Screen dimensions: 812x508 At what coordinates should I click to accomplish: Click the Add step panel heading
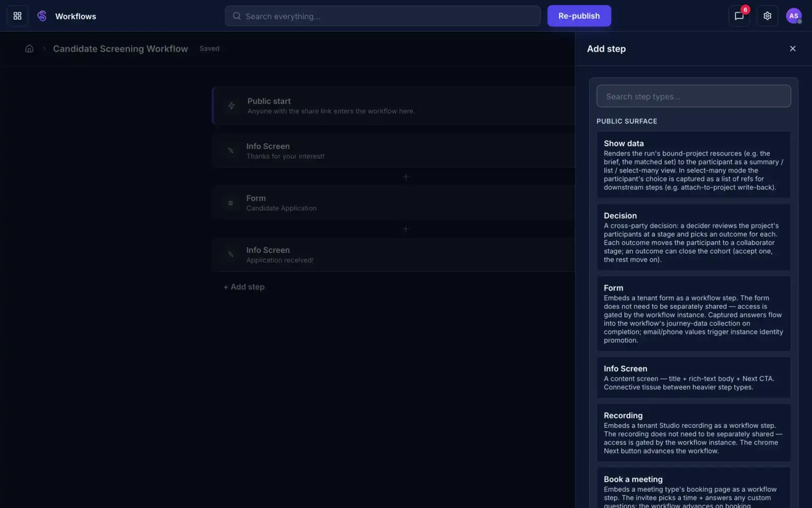click(x=606, y=49)
